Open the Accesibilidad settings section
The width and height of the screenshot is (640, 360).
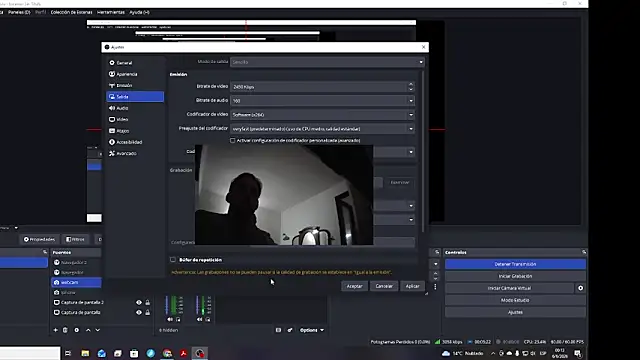(x=135, y=142)
